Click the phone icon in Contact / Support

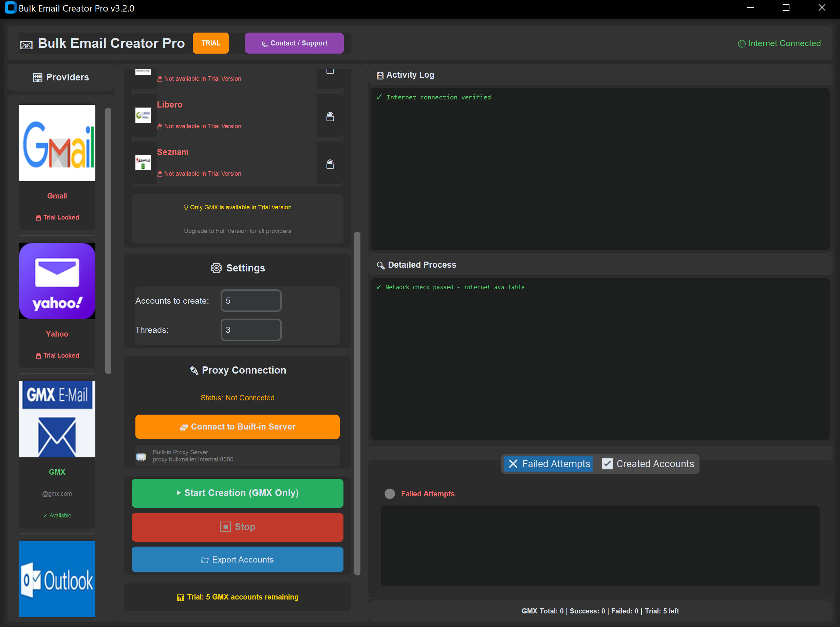coord(265,44)
